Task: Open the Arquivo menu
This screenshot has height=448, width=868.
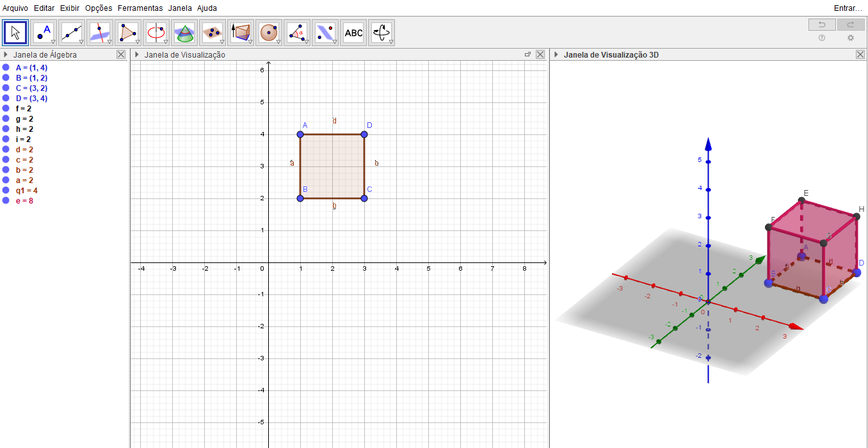Action: point(15,8)
